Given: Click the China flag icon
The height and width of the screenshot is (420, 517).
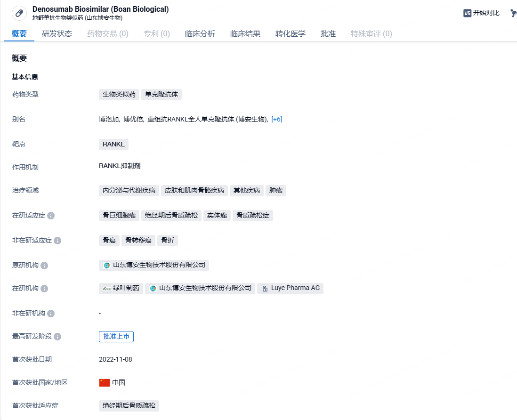Looking at the screenshot, I should pos(105,383).
